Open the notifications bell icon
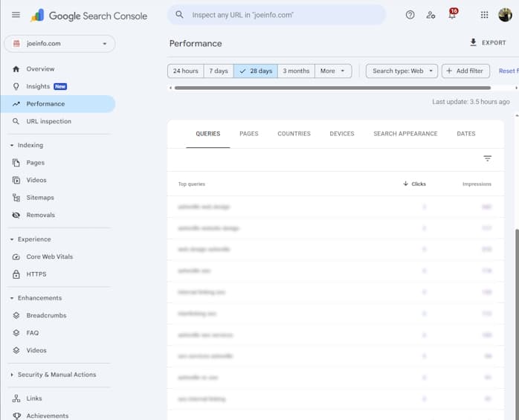519x420 pixels. tap(452, 15)
